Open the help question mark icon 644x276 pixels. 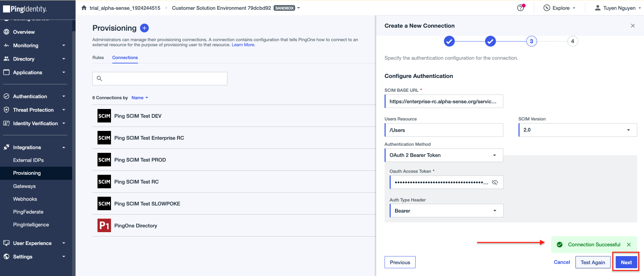tap(521, 8)
